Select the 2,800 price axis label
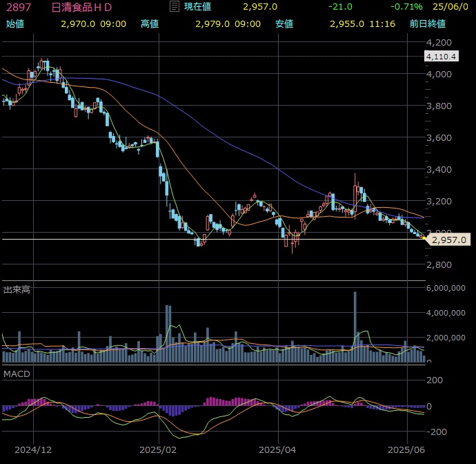This screenshot has width=476, height=464. point(439,264)
